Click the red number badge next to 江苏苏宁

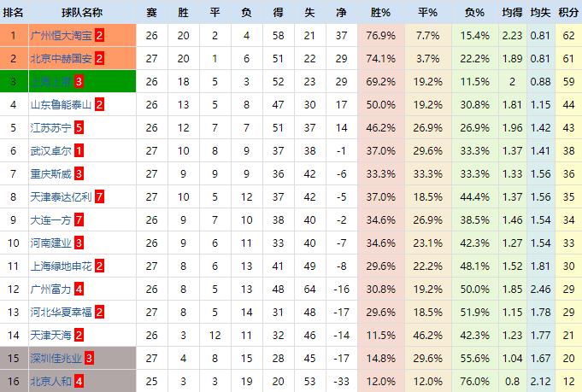click(79, 127)
